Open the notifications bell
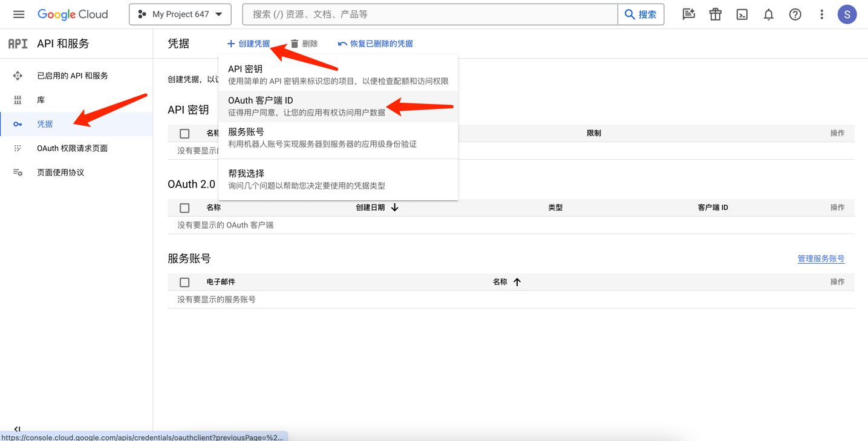 point(768,14)
